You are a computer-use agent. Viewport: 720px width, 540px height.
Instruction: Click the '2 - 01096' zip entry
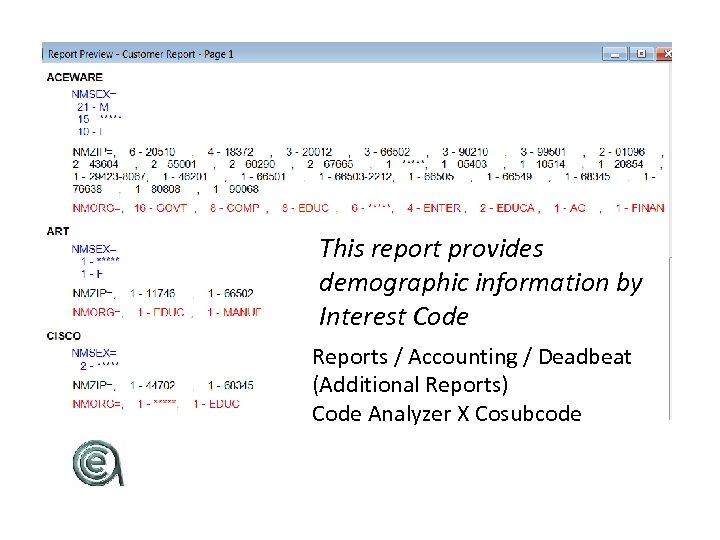[622, 152]
